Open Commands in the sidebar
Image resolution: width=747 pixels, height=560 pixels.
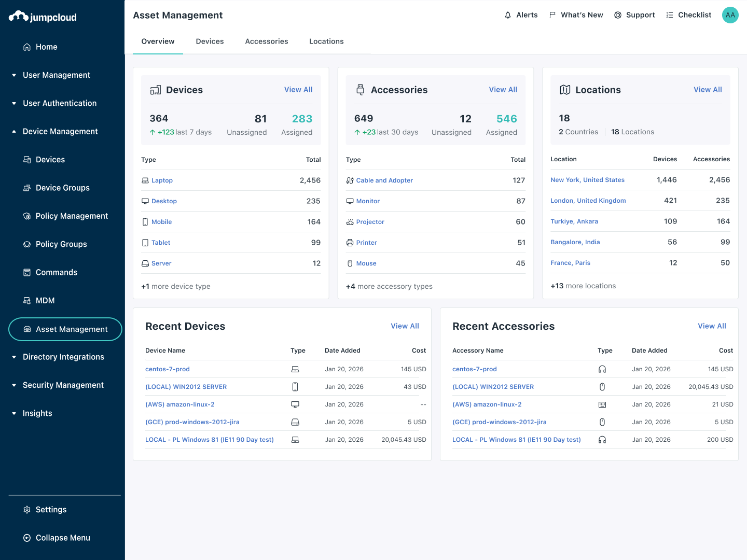coord(57,272)
